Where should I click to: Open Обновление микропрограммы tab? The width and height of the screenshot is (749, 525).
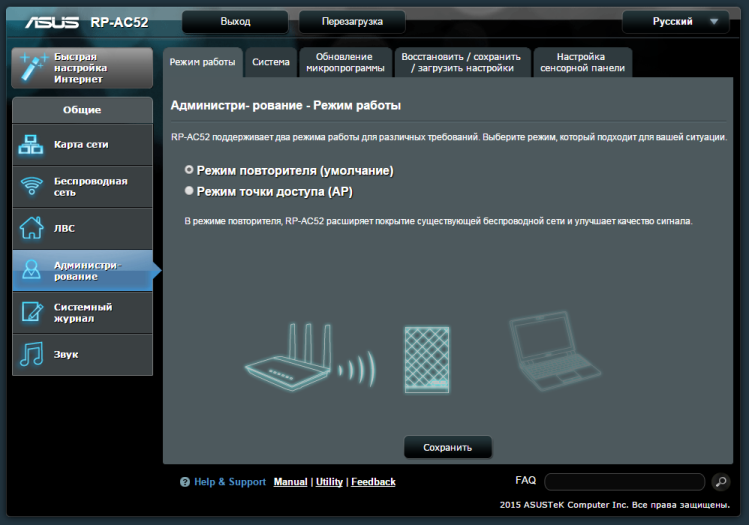[345, 62]
